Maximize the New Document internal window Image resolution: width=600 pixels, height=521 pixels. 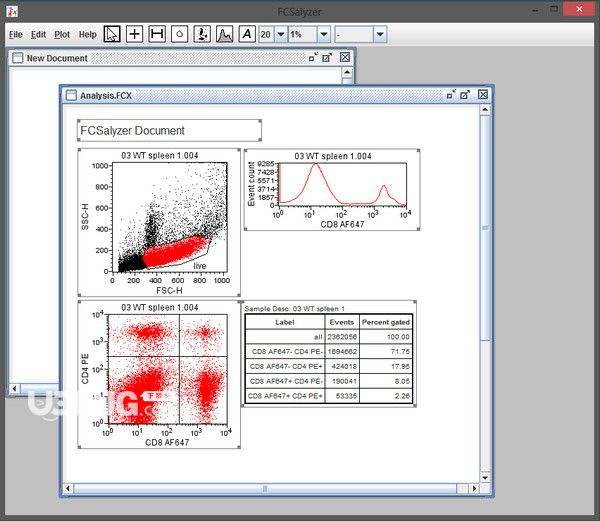point(327,57)
